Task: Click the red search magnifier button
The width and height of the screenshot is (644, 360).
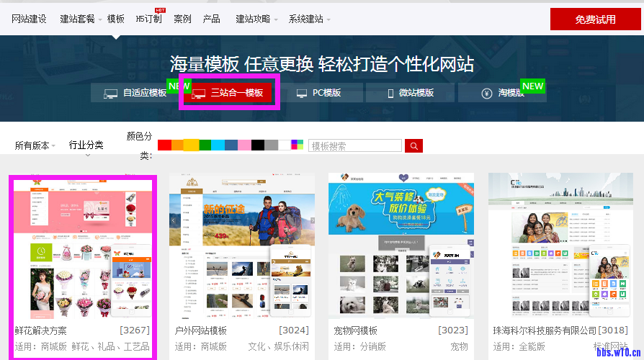Action: 413,146
